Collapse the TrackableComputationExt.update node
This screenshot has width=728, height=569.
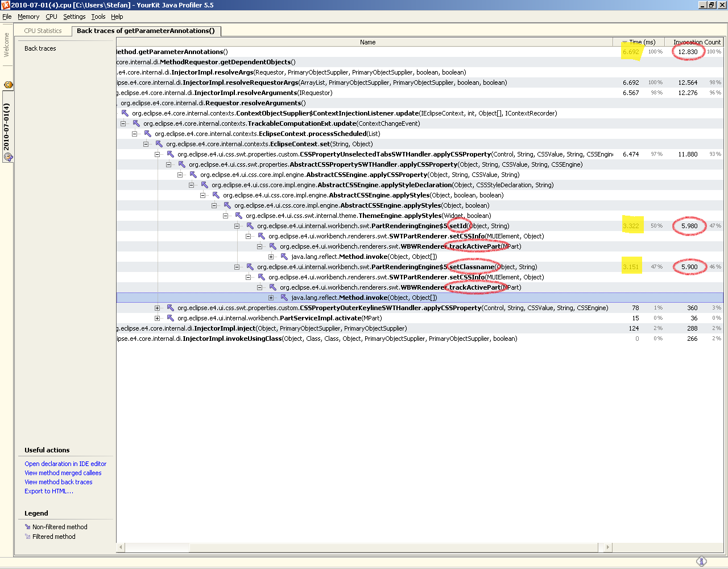coord(123,123)
